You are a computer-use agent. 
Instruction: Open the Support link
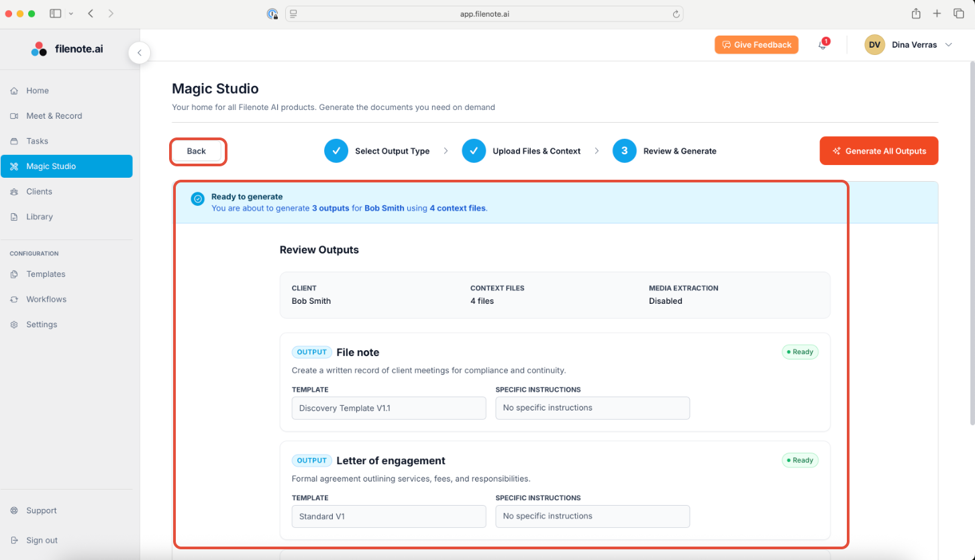click(x=66, y=510)
